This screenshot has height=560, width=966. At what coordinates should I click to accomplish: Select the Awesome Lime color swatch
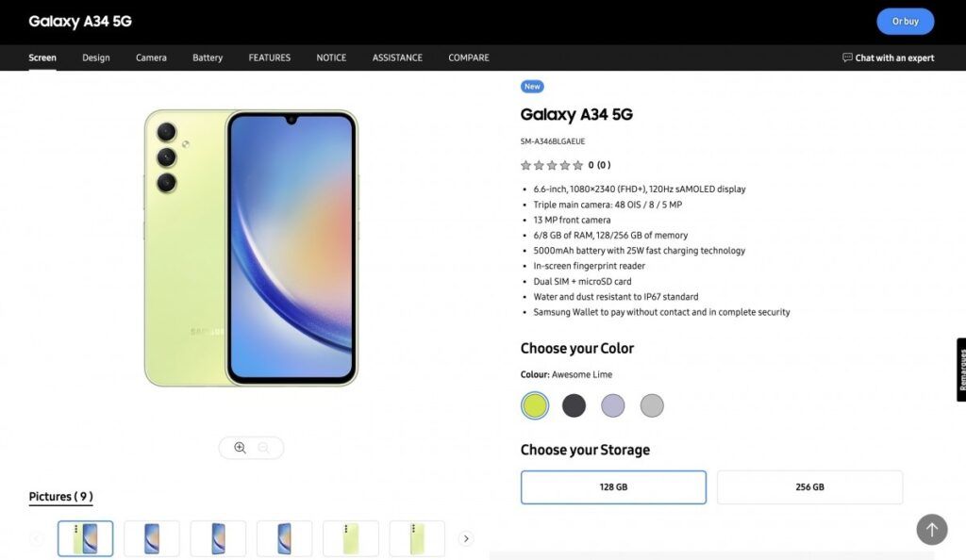[x=535, y=405]
